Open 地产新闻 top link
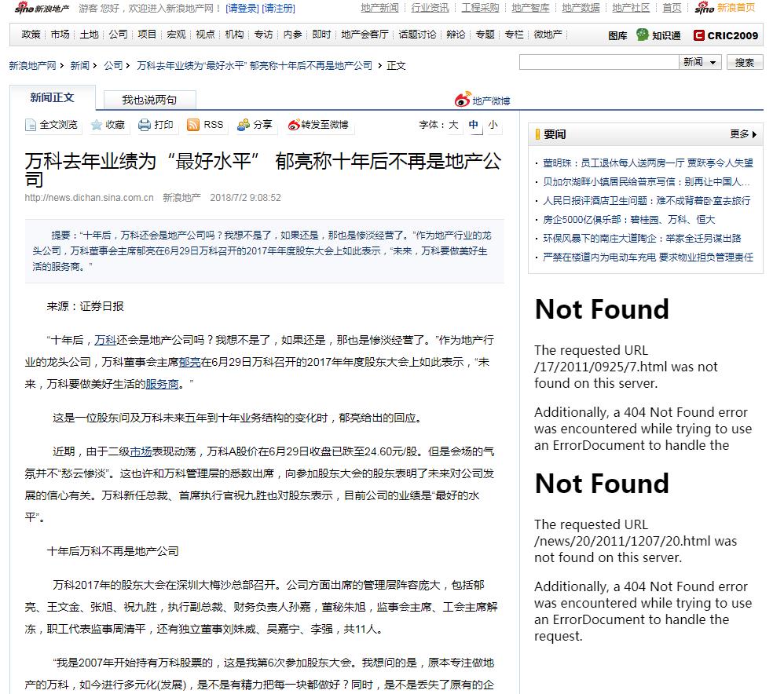The height and width of the screenshot is (694, 784). click(x=379, y=8)
